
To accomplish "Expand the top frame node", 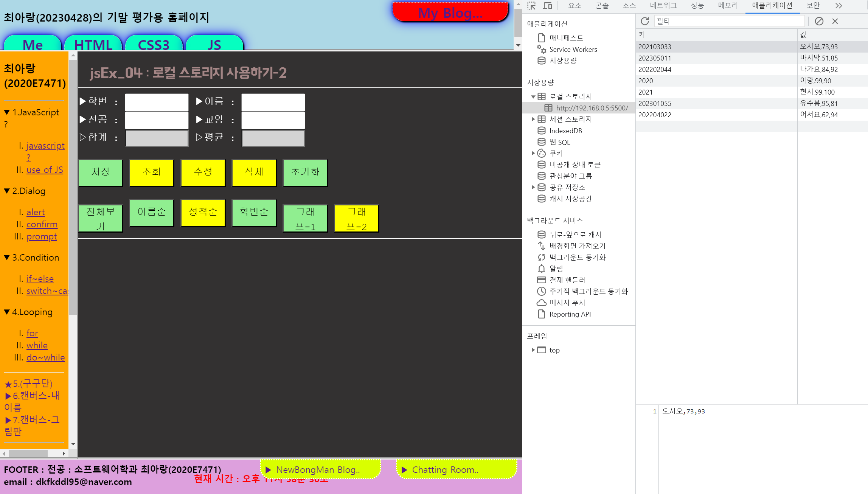I will coord(533,350).
